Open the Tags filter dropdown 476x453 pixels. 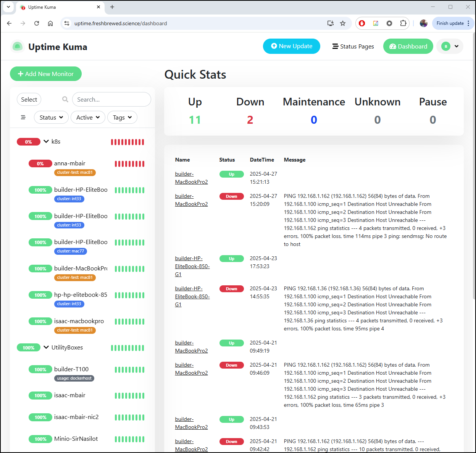pyautogui.click(x=122, y=117)
